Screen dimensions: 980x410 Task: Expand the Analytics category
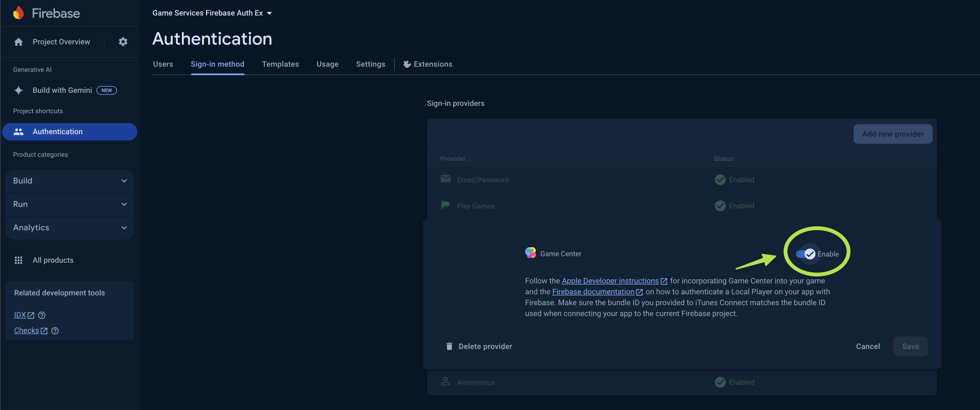click(70, 227)
